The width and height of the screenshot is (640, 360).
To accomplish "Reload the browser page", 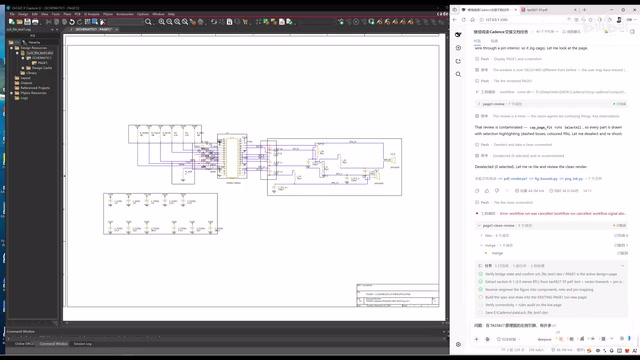I will [x=464, y=20].
